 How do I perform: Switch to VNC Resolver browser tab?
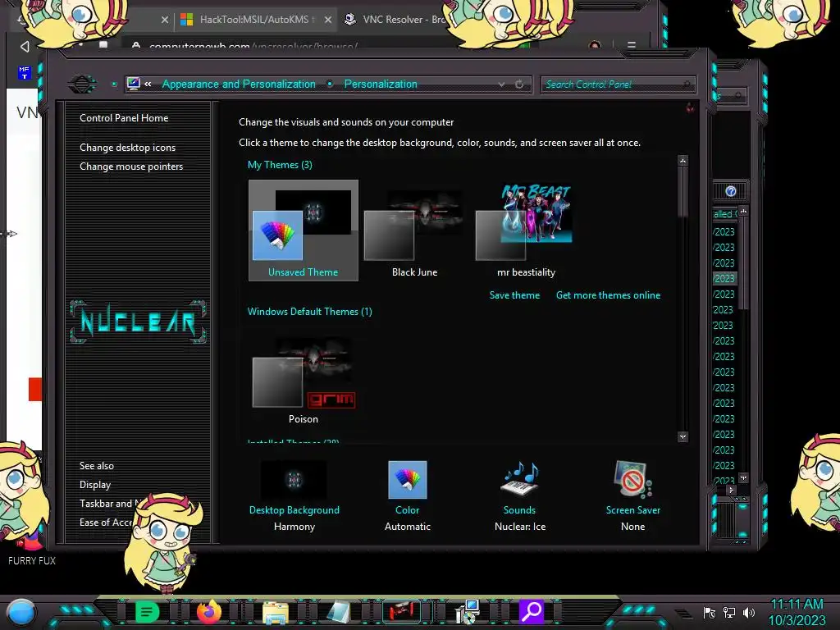coord(396,20)
